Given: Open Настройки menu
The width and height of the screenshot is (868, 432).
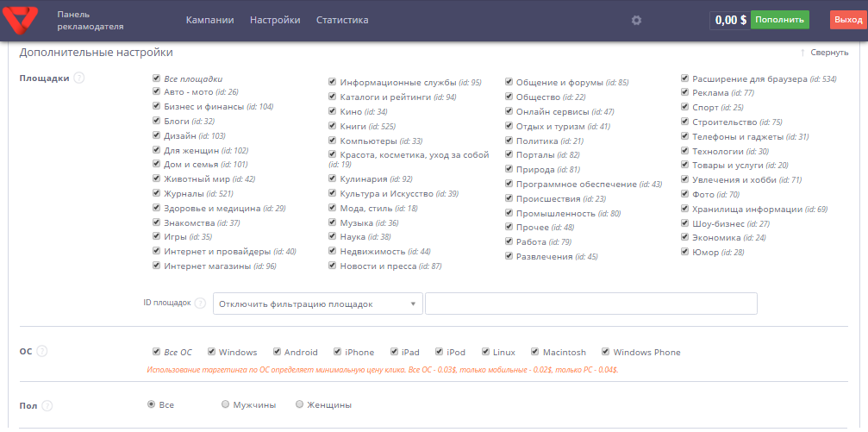Looking at the screenshot, I should 275,20.
